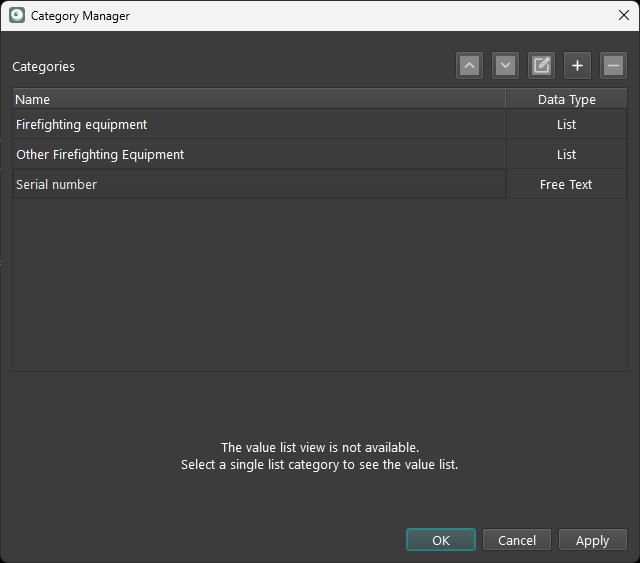This screenshot has height=563, width=640.
Task: Select the Other Firefighting Equipment row
Action: (x=100, y=155)
